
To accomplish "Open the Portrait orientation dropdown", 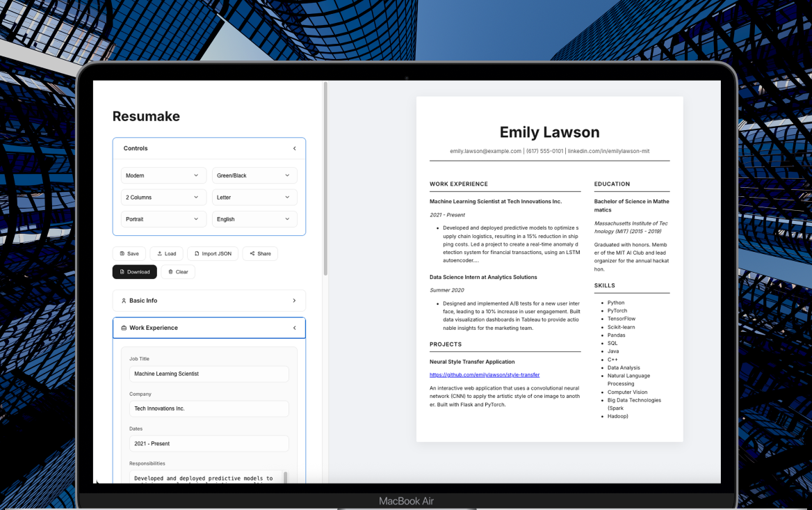I will coord(163,219).
